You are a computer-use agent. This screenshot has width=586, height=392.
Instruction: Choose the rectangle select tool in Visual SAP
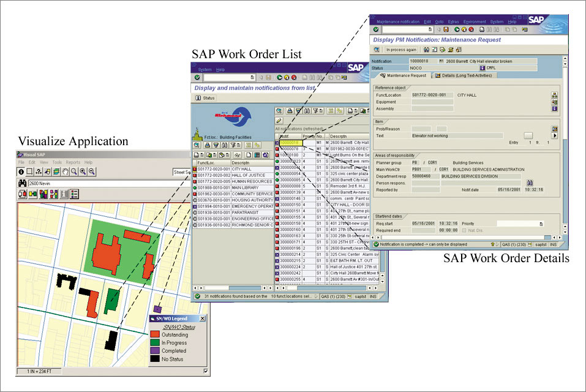30,171
